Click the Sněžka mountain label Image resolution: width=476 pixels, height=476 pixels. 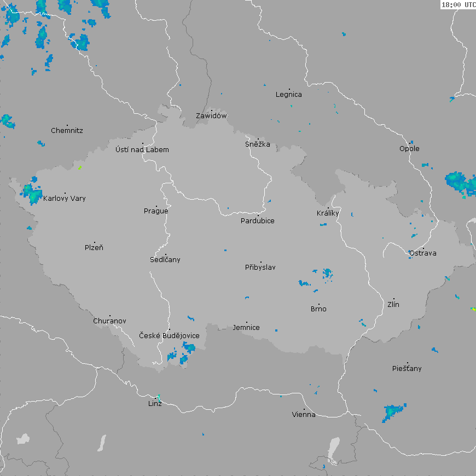(258, 144)
